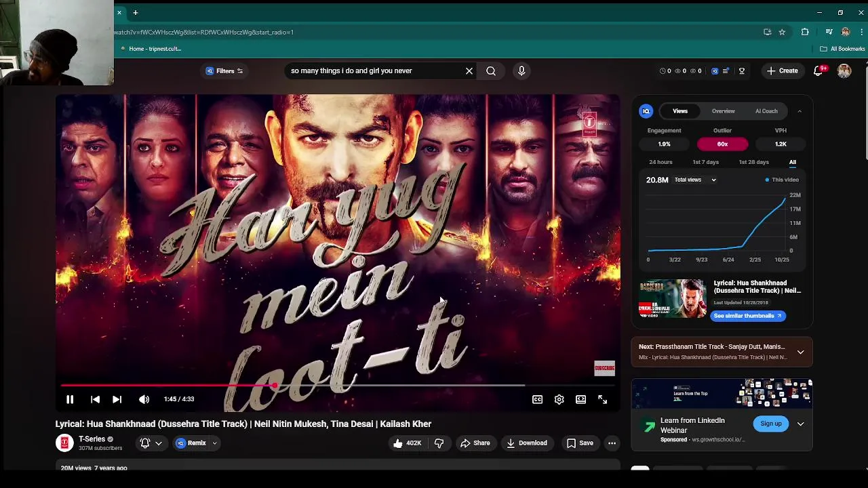Select the Views tab in vidIQ panel
The width and height of the screenshot is (868, 488).
tap(680, 111)
